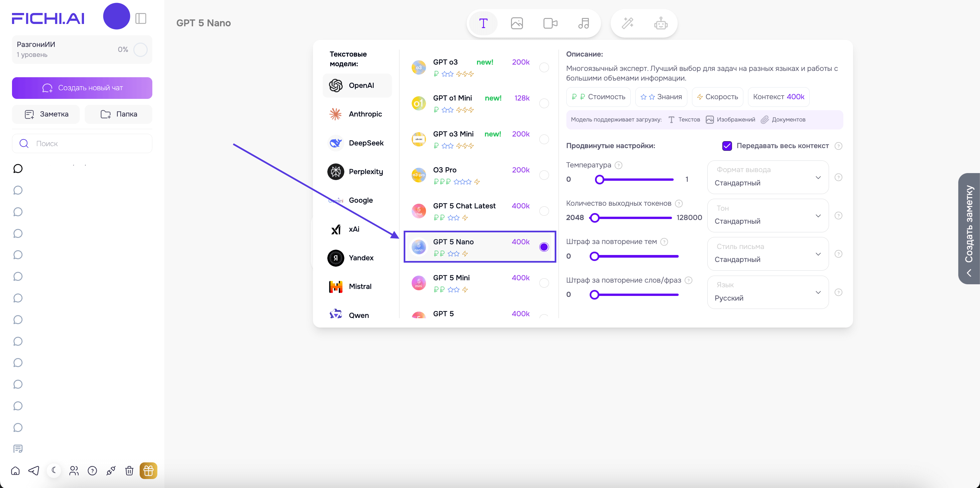
Task: Expand the 'Формат вывода' dropdown
Action: pos(768,177)
